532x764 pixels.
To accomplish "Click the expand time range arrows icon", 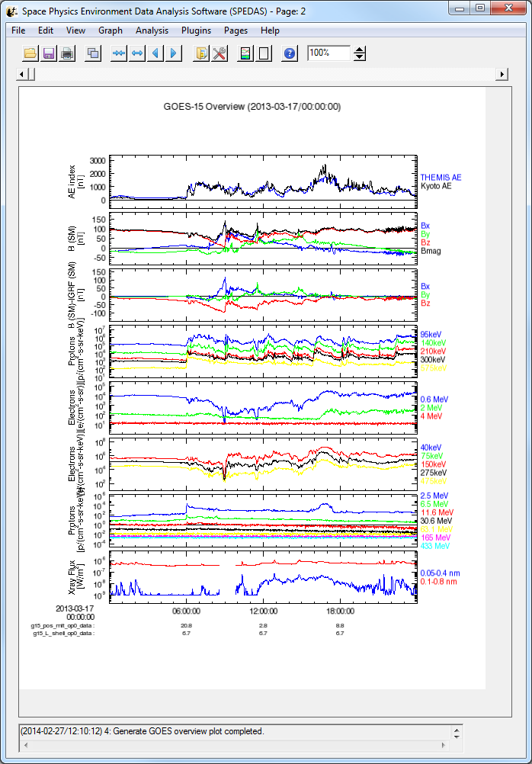I will click(137, 53).
